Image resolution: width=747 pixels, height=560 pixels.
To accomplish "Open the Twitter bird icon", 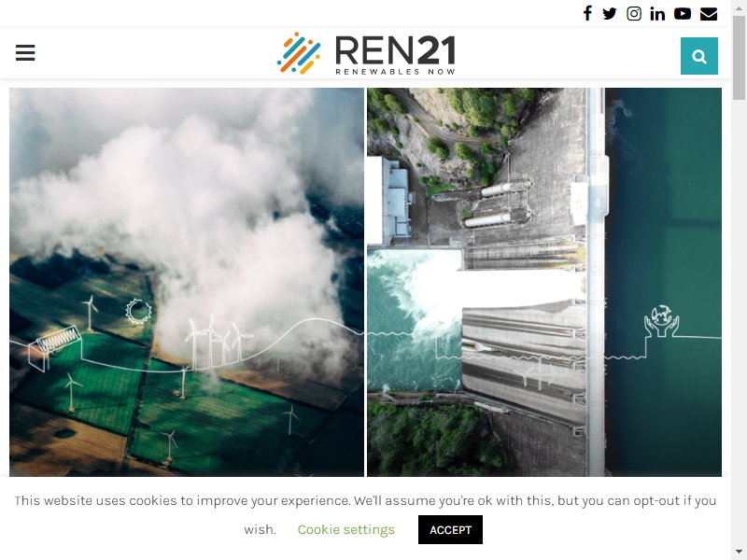I will click(x=610, y=13).
